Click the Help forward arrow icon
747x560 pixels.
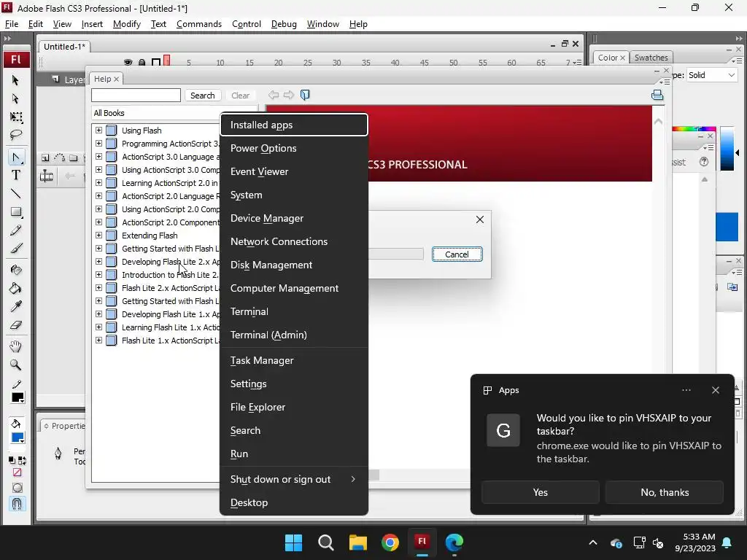tap(289, 95)
